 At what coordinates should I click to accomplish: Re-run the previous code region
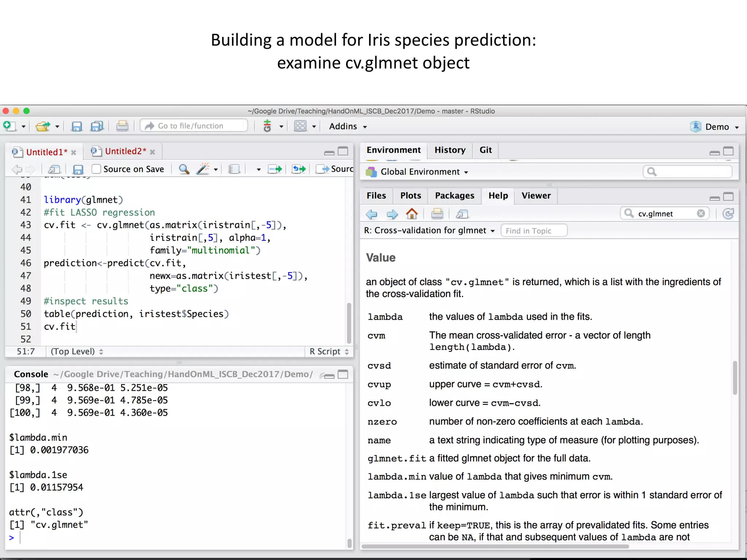(x=299, y=169)
